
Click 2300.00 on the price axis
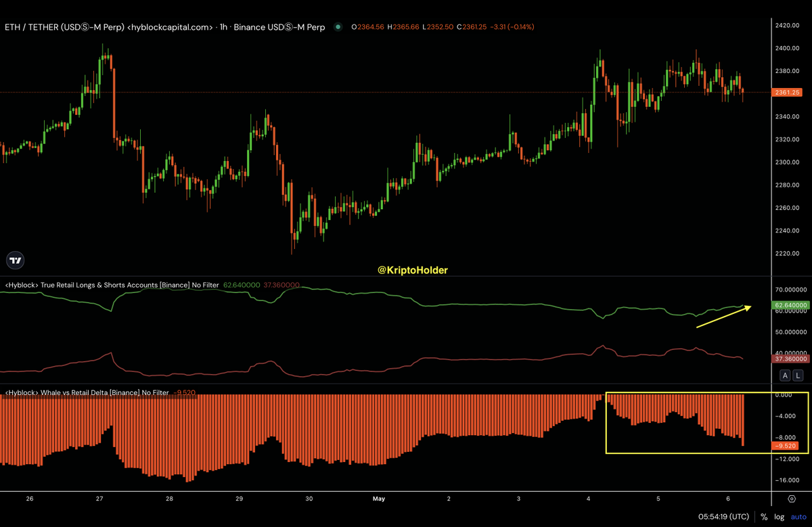pyautogui.click(x=788, y=162)
